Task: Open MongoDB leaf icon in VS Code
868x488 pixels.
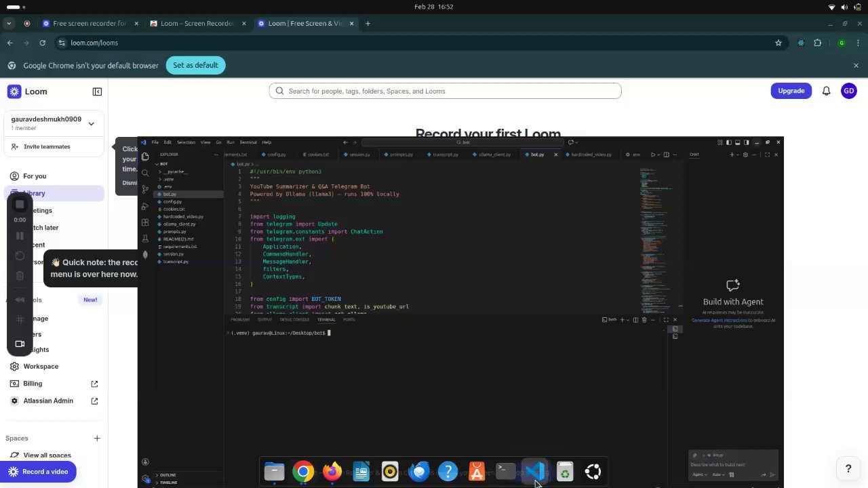Action: click(145, 255)
